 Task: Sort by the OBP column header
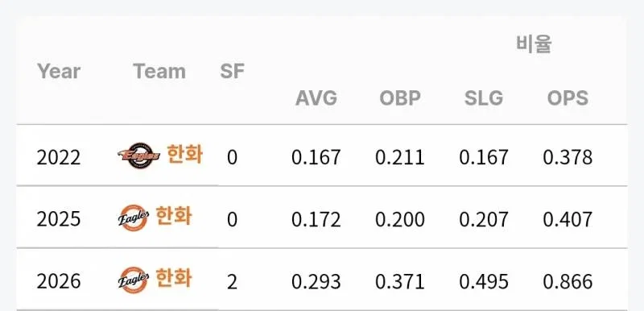tap(400, 98)
